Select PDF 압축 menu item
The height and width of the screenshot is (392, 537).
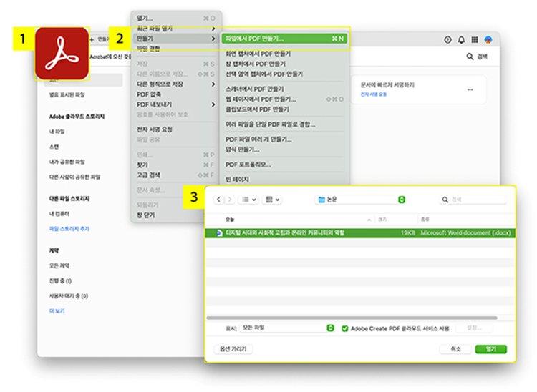[x=149, y=94]
